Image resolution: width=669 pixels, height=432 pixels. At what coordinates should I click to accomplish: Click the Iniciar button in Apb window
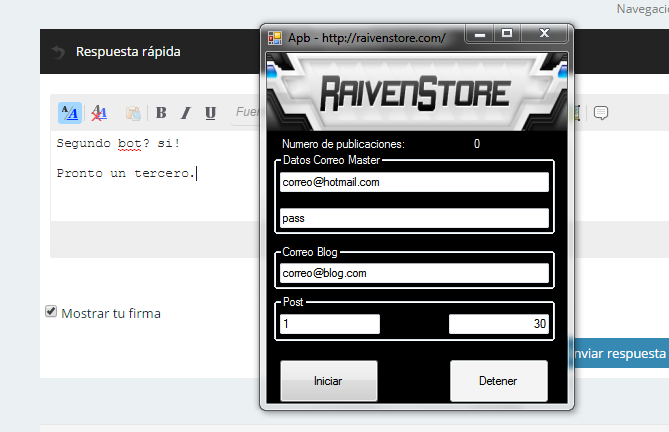[x=329, y=381]
